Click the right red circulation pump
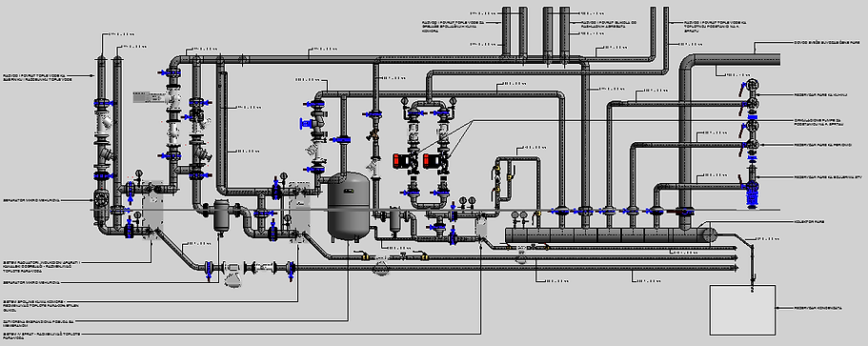The image size is (868, 346). 430,160
